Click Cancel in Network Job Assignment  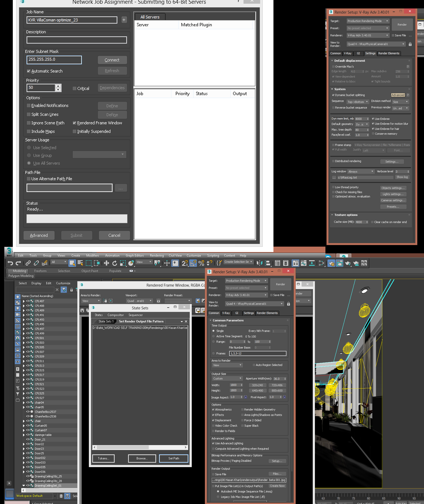[114, 235]
